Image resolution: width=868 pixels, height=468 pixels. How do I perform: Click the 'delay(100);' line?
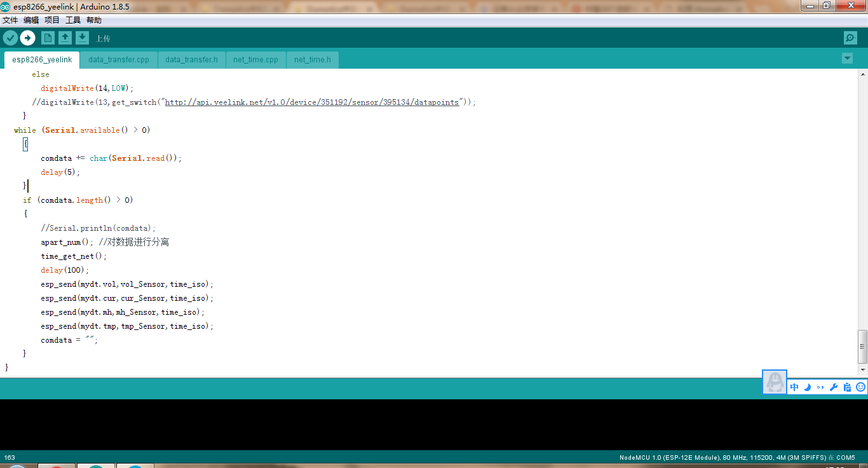pos(65,270)
